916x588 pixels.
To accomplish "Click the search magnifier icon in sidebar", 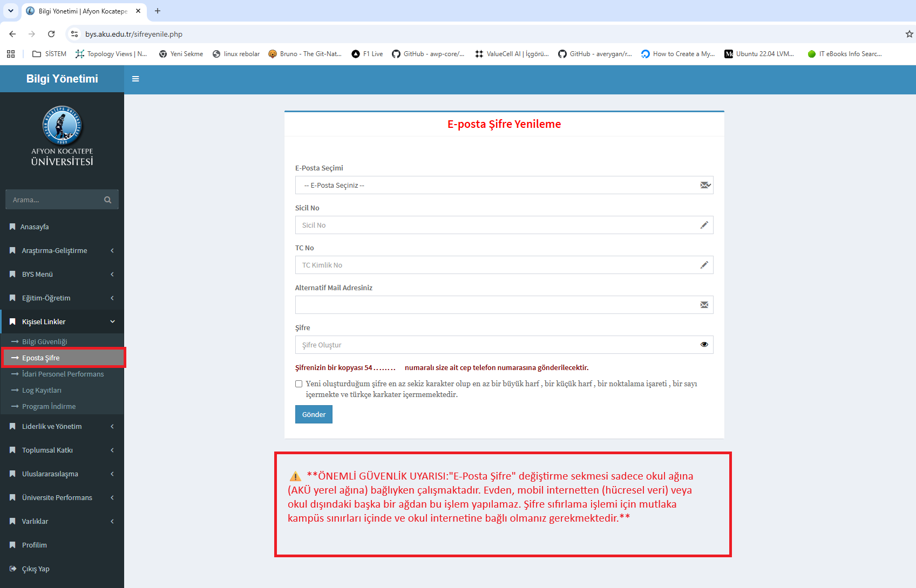I will coord(107,200).
